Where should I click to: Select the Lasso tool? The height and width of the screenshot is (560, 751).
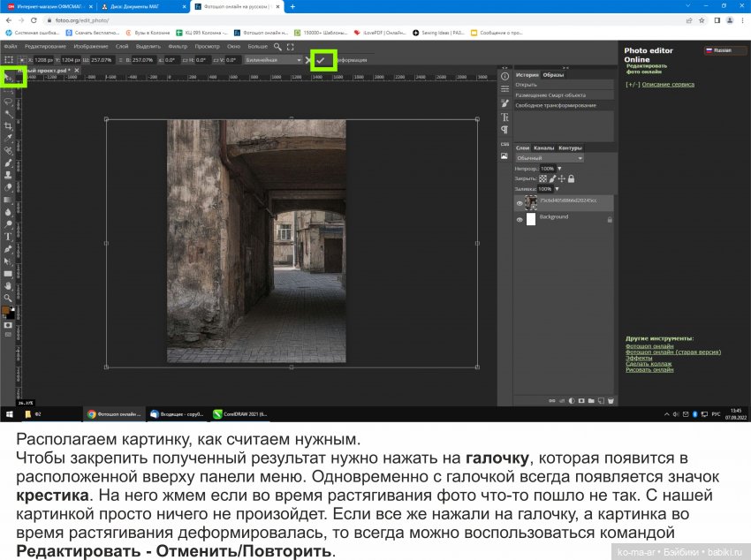9,102
